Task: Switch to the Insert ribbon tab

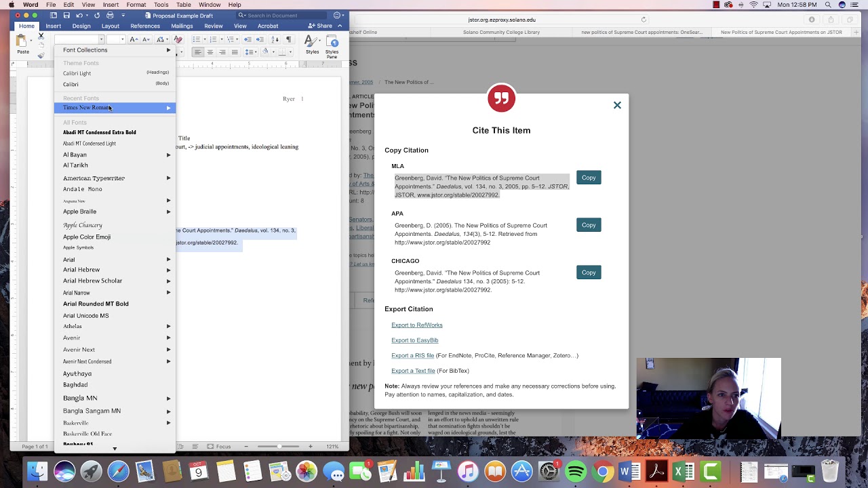Action: 54,26
